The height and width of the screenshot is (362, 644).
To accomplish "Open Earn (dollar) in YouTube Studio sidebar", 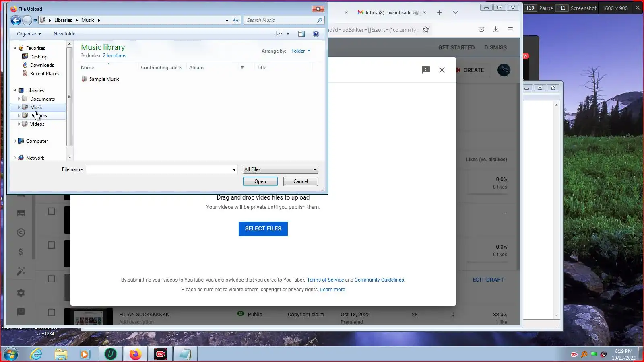I will [x=21, y=252].
